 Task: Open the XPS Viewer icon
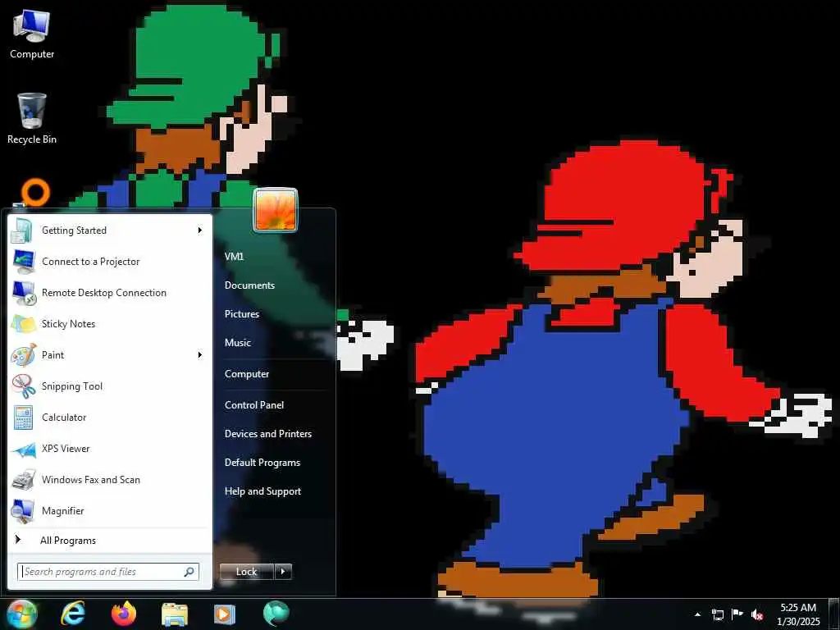pyautogui.click(x=24, y=449)
